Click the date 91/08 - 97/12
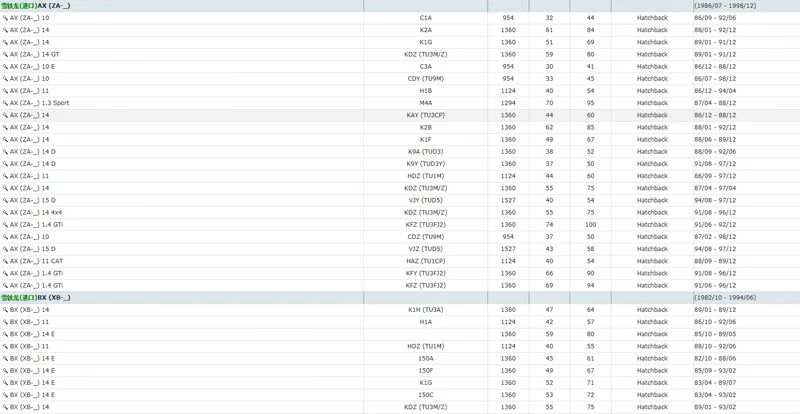The image size is (800, 414). tap(715, 164)
